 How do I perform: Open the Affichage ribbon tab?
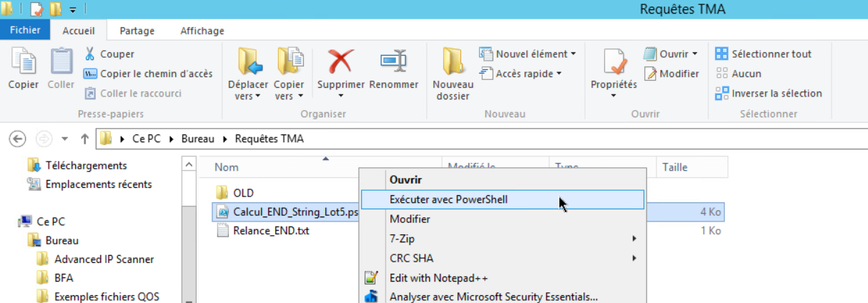(x=202, y=31)
